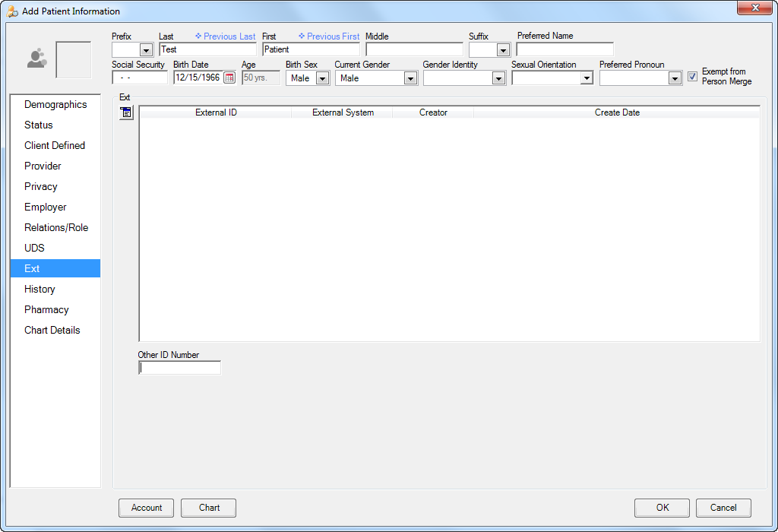
Task: Click the Preferred Name field
Action: pos(565,49)
